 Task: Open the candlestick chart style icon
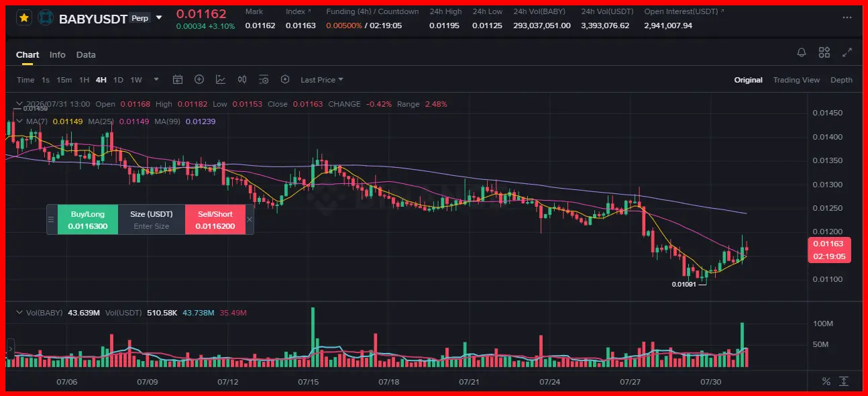[x=242, y=79]
